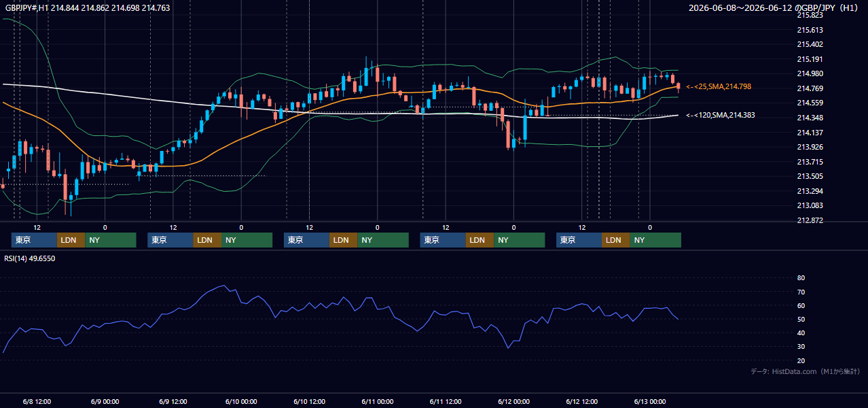
Task: Click price axis value 215.613
Action: 810,30
